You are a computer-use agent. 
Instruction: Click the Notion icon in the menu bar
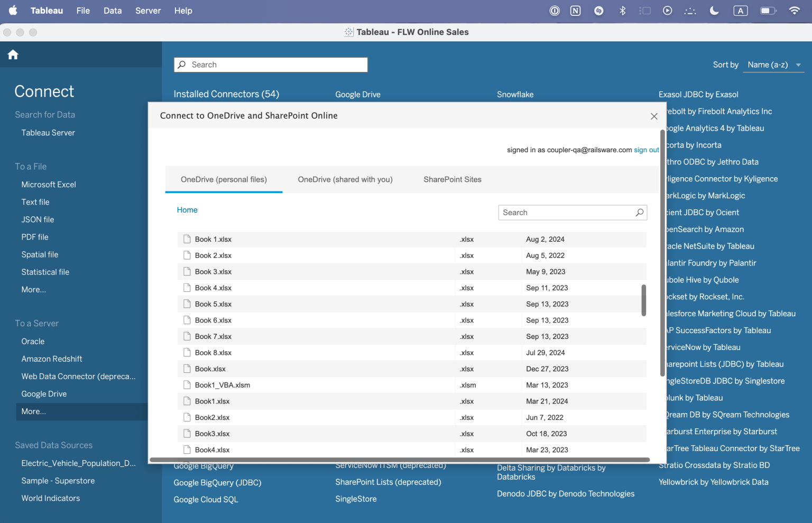(575, 11)
